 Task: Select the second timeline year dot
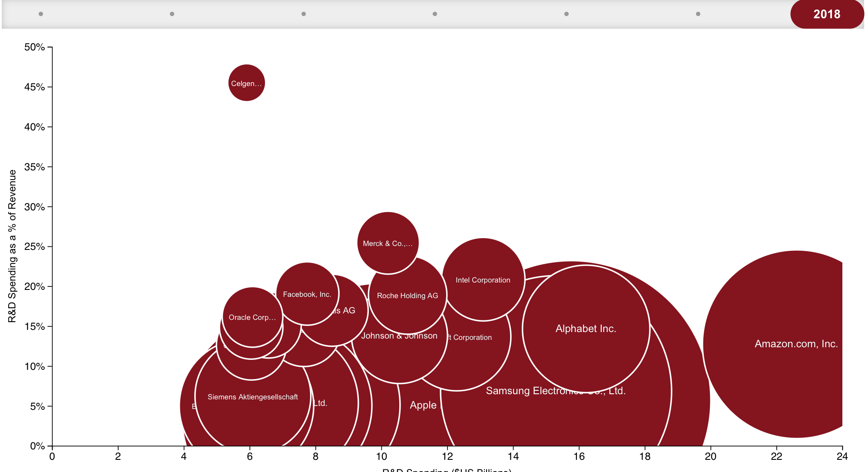[x=172, y=14]
